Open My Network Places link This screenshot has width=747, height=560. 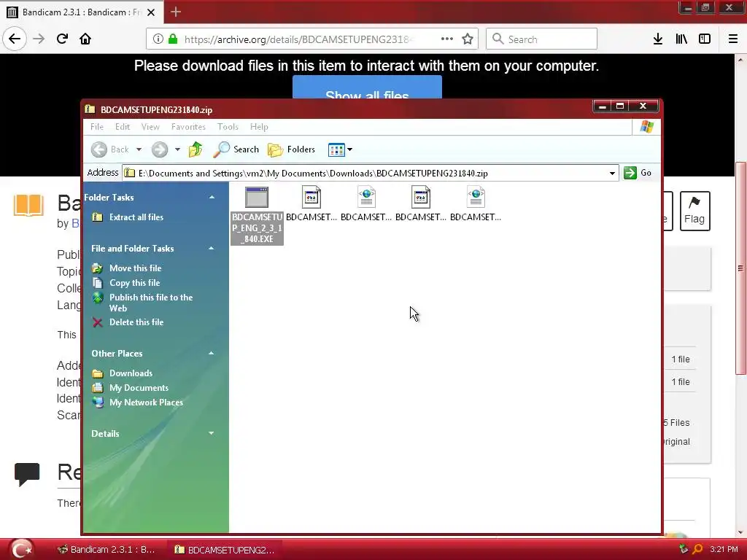tap(146, 402)
